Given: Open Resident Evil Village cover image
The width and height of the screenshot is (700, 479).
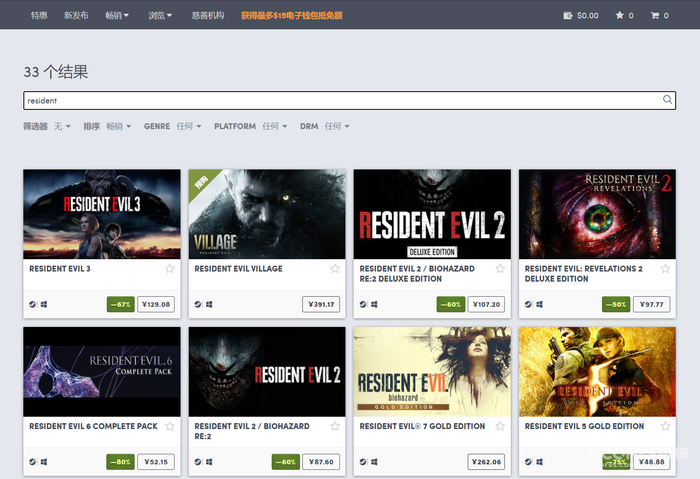Looking at the screenshot, I should [267, 214].
